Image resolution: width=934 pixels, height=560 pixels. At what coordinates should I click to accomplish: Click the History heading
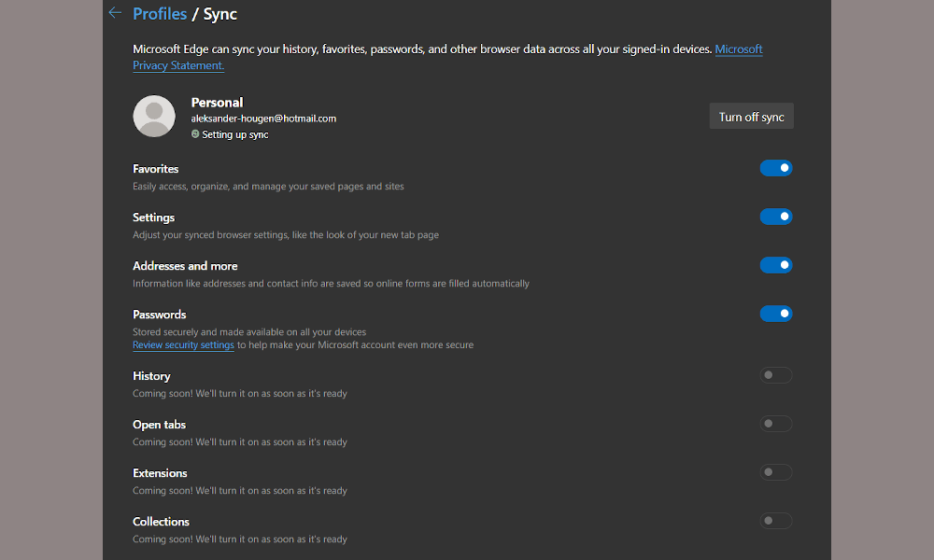pyautogui.click(x=151, y=376)
